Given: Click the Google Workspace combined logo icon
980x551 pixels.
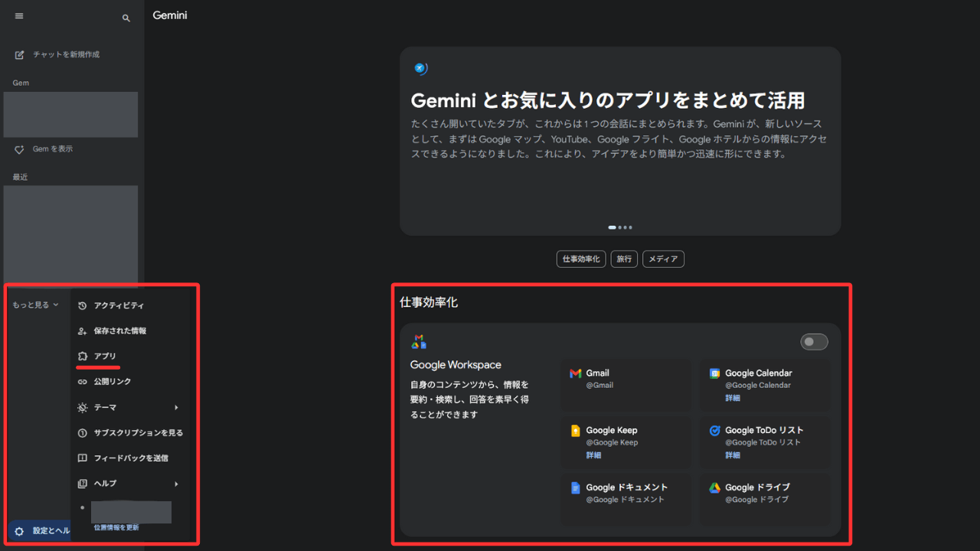Looking at the screenshot, I should (x=419, y=342).
